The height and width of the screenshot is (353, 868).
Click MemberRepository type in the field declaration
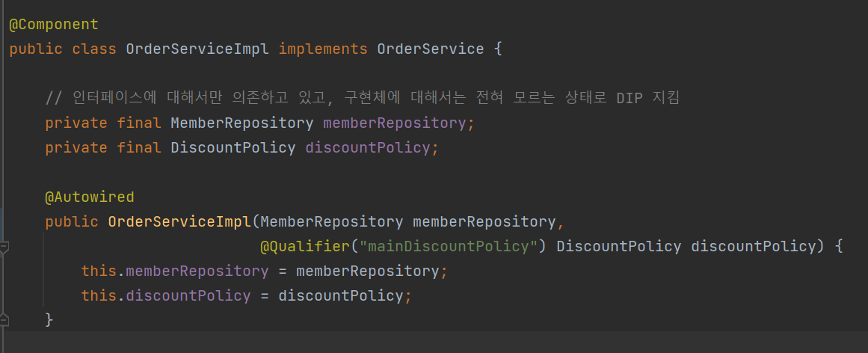click(242, 123)
